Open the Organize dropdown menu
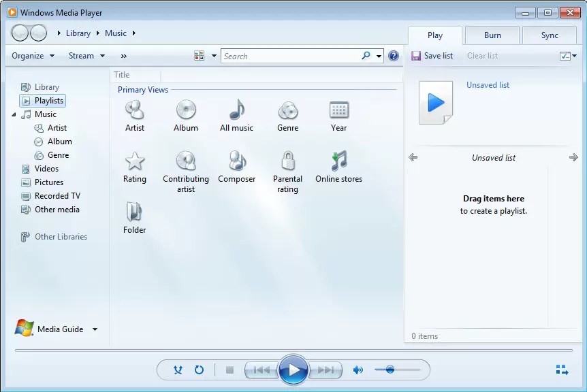 point(32,55)
